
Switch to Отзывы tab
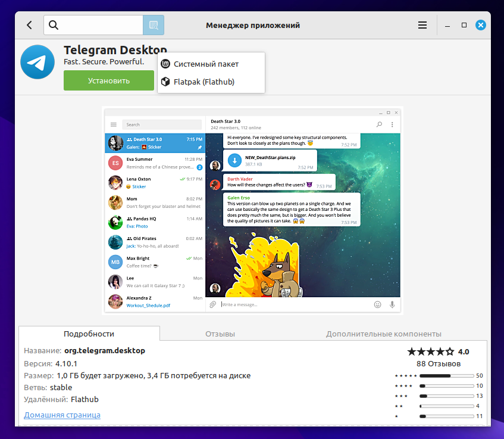click(220, 334)
